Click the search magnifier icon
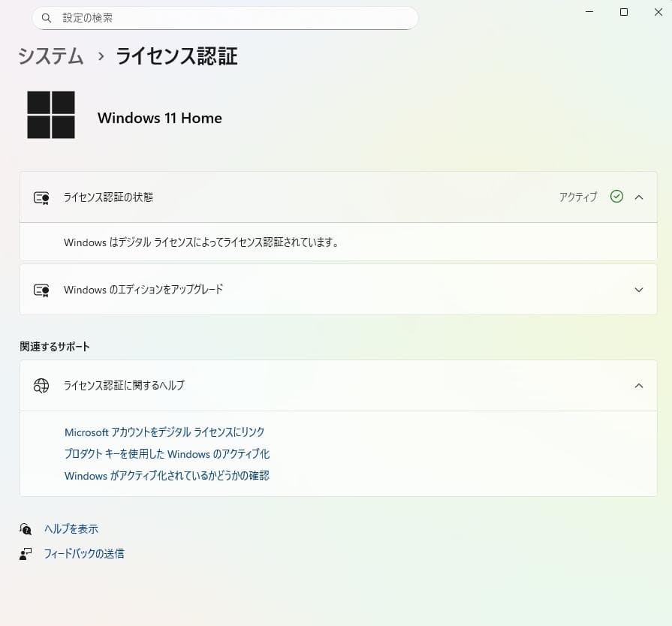 [x=47, y=17]
